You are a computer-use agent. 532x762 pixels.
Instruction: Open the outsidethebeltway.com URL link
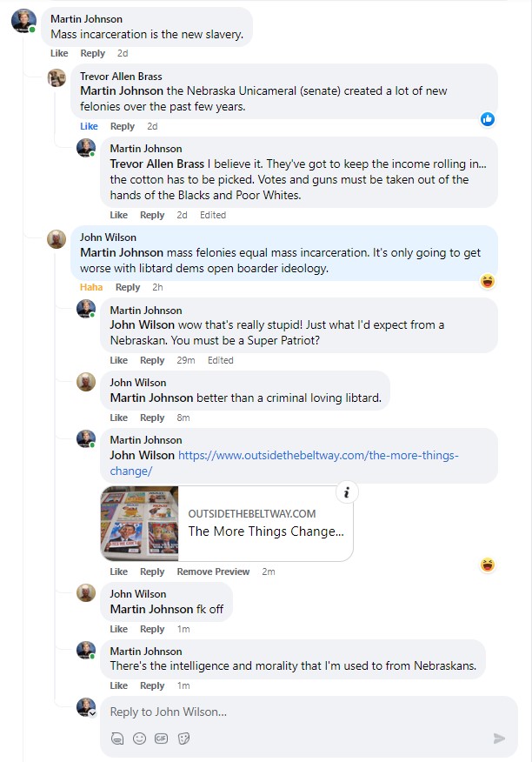tap(284, 463)
